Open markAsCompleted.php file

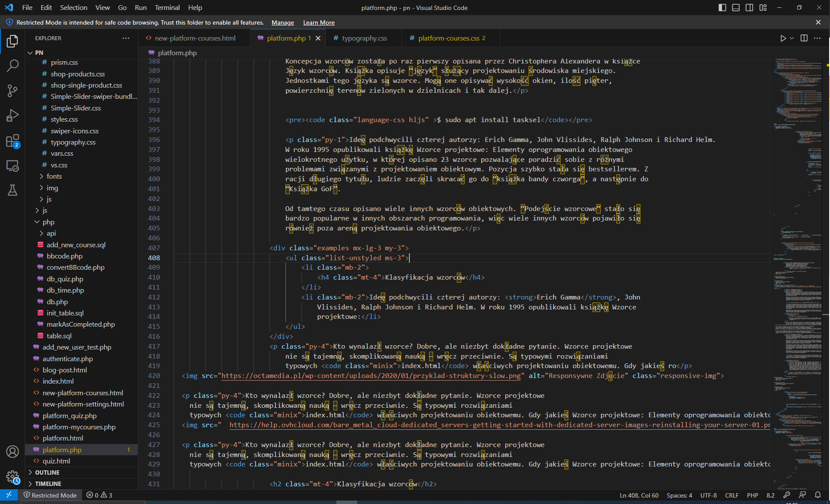(81, 324)
